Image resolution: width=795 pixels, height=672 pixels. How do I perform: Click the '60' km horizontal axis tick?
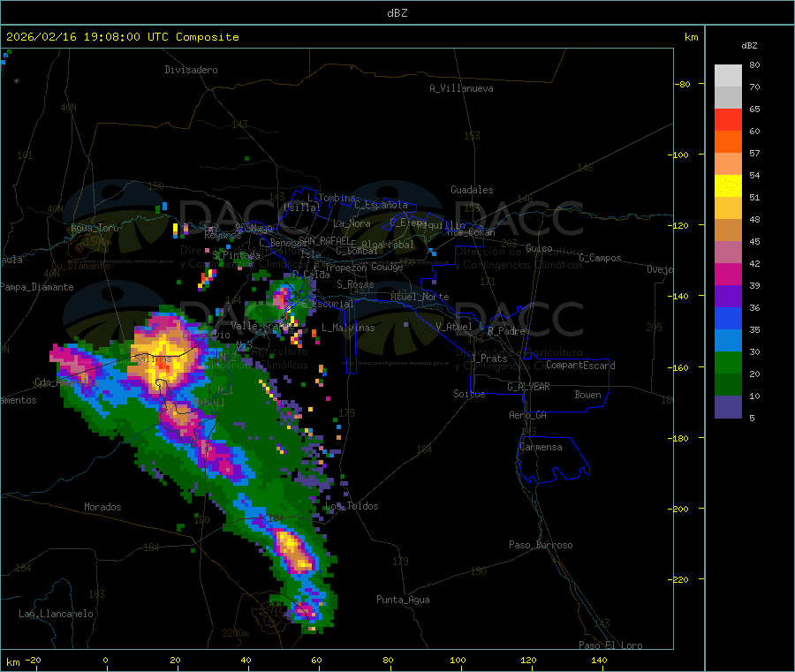click(316, 660)
